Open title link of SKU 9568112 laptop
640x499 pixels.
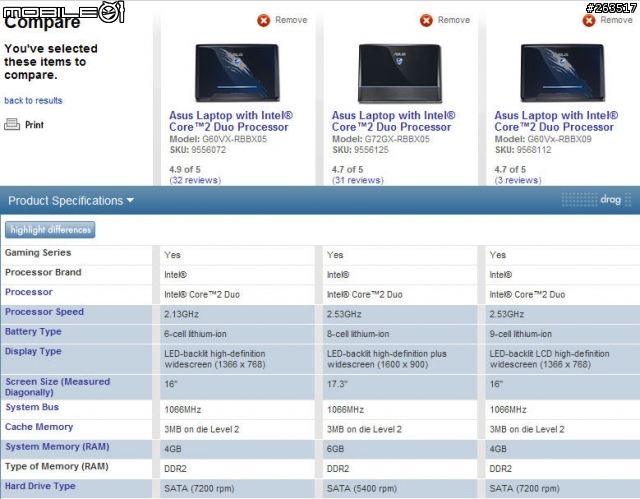pos(556,121)
